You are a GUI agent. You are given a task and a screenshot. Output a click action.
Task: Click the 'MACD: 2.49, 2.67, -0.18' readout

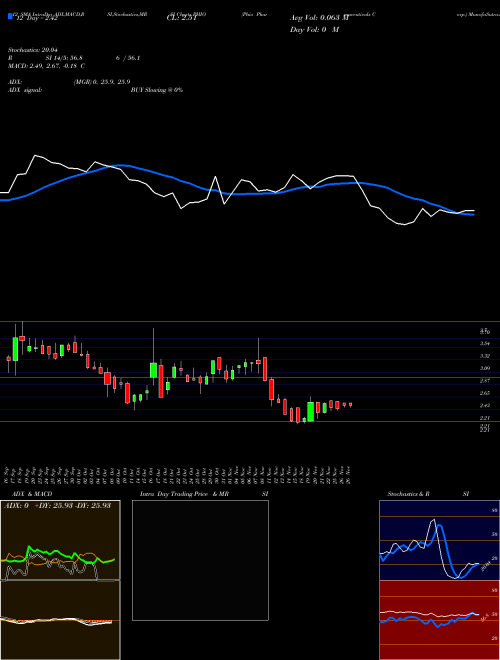pyautogui.click(x=44, y=66)
